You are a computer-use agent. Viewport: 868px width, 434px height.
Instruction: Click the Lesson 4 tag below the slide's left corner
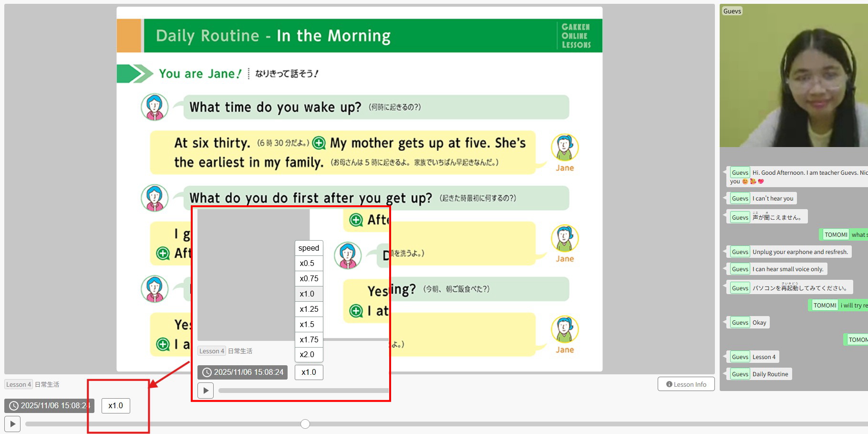19,384
